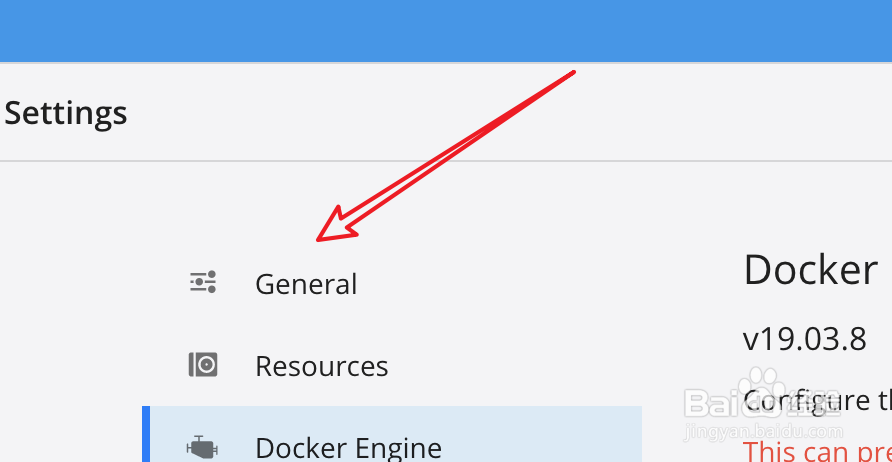Click the blue window title bar
The height and width of the screenshot is (462, 892).
tap(446, 31)
